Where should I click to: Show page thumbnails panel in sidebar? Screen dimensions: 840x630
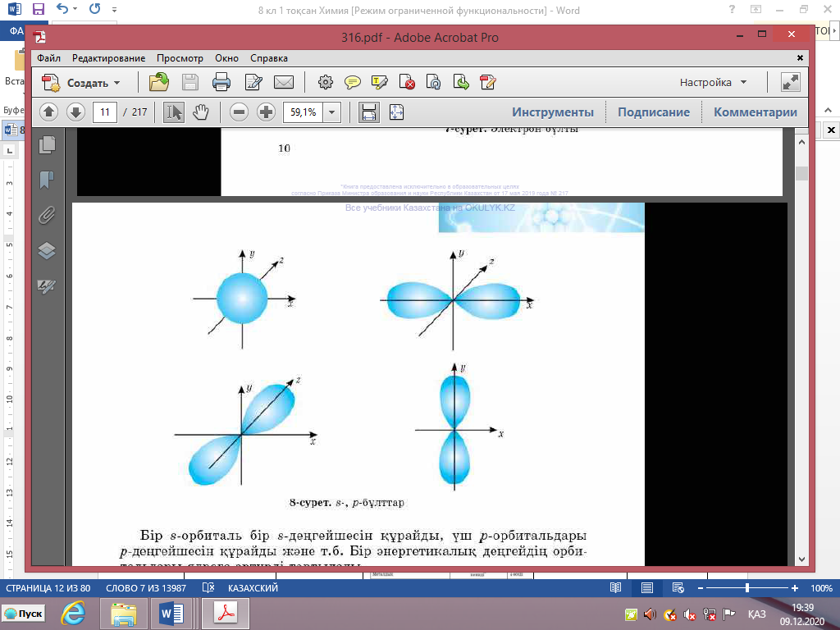click(47, 144)
